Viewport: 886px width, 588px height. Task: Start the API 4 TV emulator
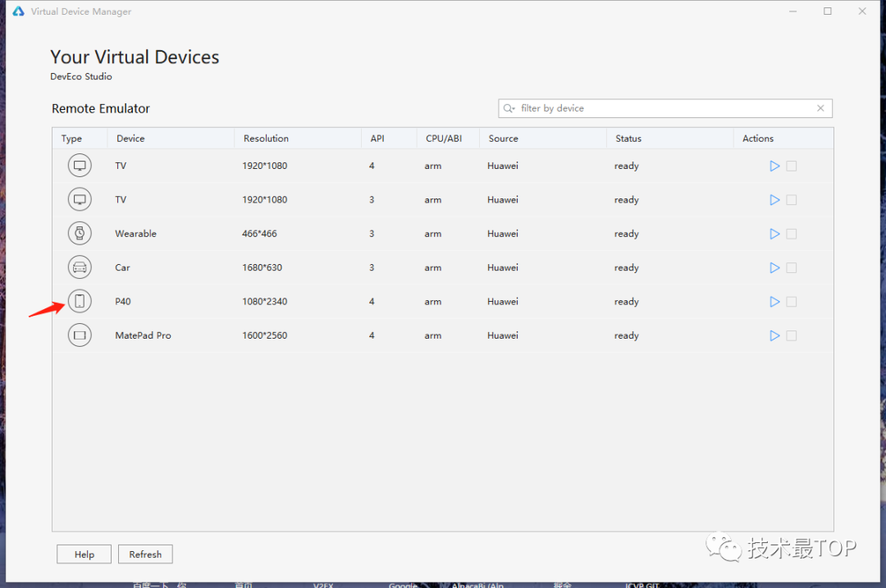(x=774, y=166)
